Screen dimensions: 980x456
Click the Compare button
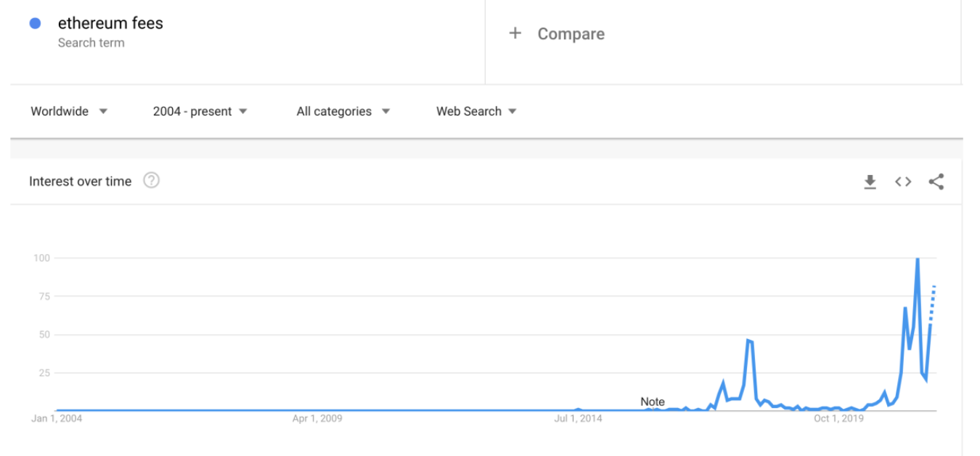(571, 34)
